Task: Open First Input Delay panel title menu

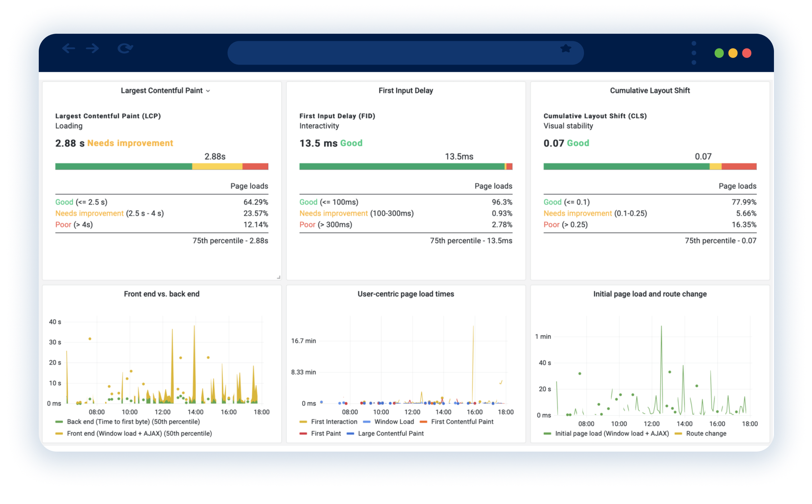Action: [406, 90]
